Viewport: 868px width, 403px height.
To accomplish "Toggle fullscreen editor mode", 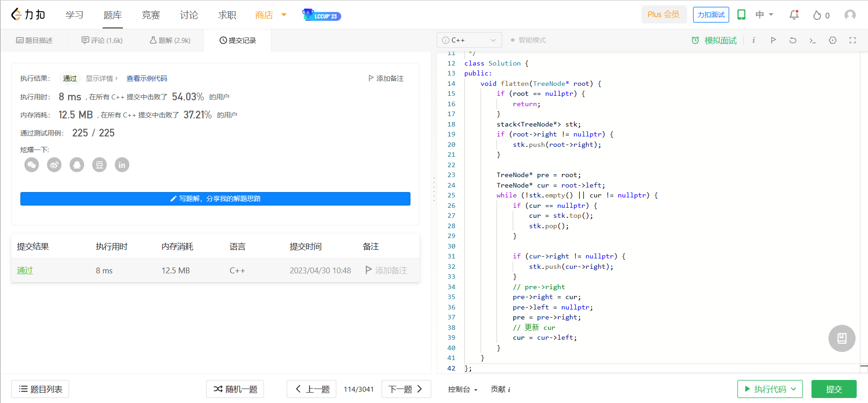I will (x=853, y=40).
